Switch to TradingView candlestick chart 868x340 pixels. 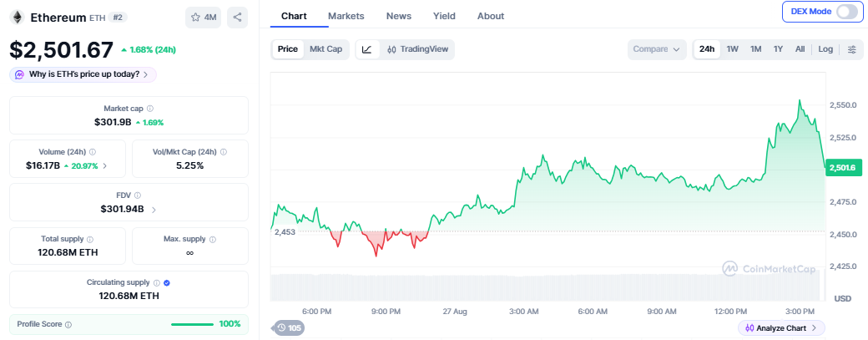pos(417,49)
